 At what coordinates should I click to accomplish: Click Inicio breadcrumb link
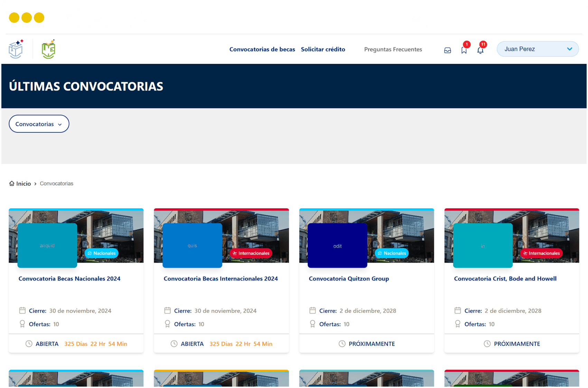tap(24, 183)
